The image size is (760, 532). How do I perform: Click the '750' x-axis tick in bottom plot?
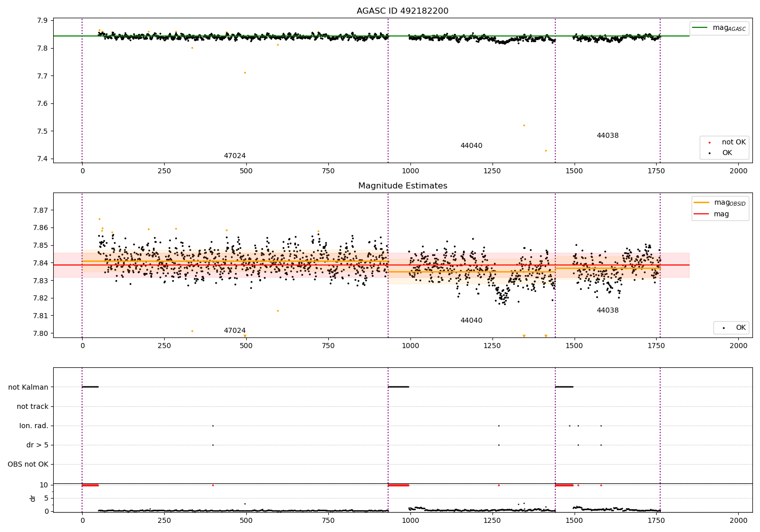(x=328, y=520)
